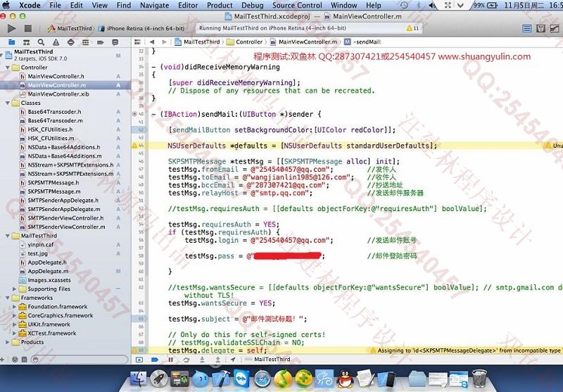Open the Find navigator magnifier

coord(41,42)
